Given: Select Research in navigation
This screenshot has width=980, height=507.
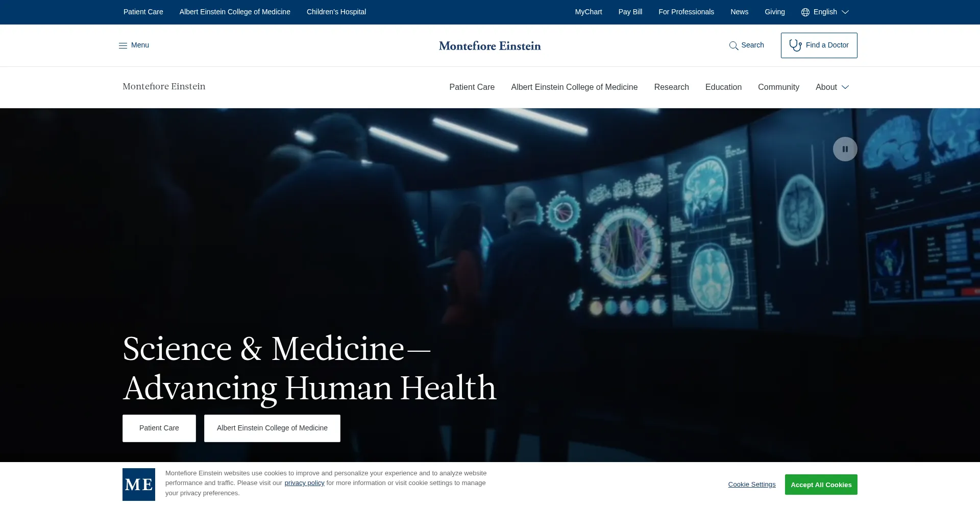Looking at the screenshot, I should click(x=672, y=87).
